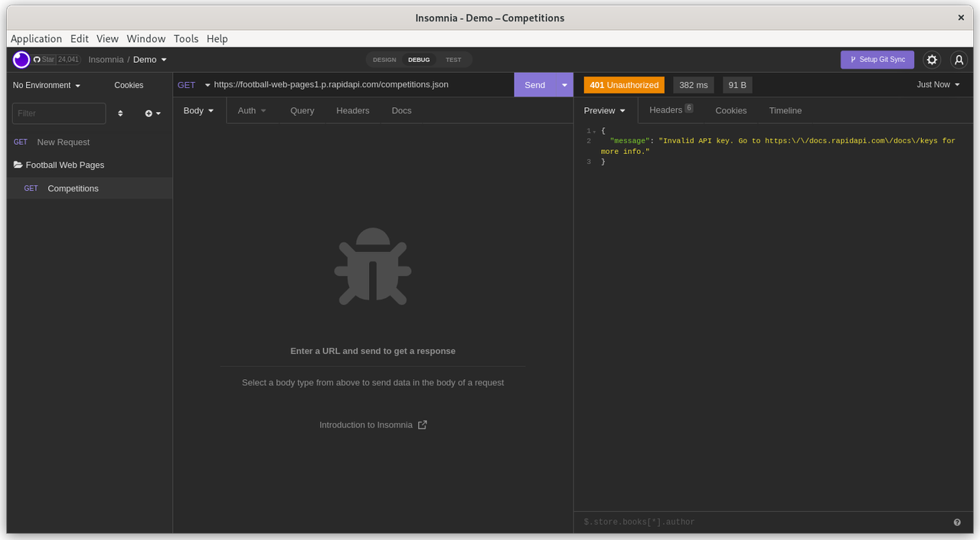
Task: Click the help icon beside response filter
Action: pos(957,522)
